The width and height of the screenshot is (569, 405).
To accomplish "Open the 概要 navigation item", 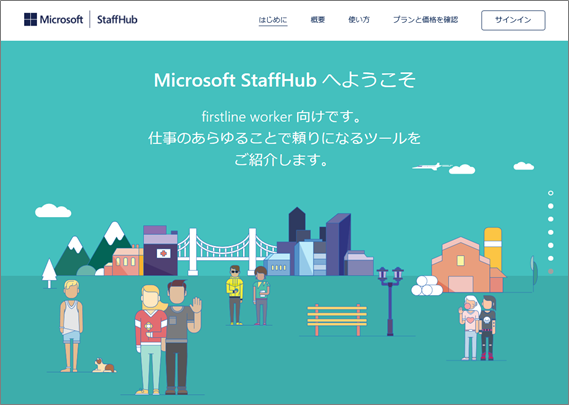I will pos(318,20).
